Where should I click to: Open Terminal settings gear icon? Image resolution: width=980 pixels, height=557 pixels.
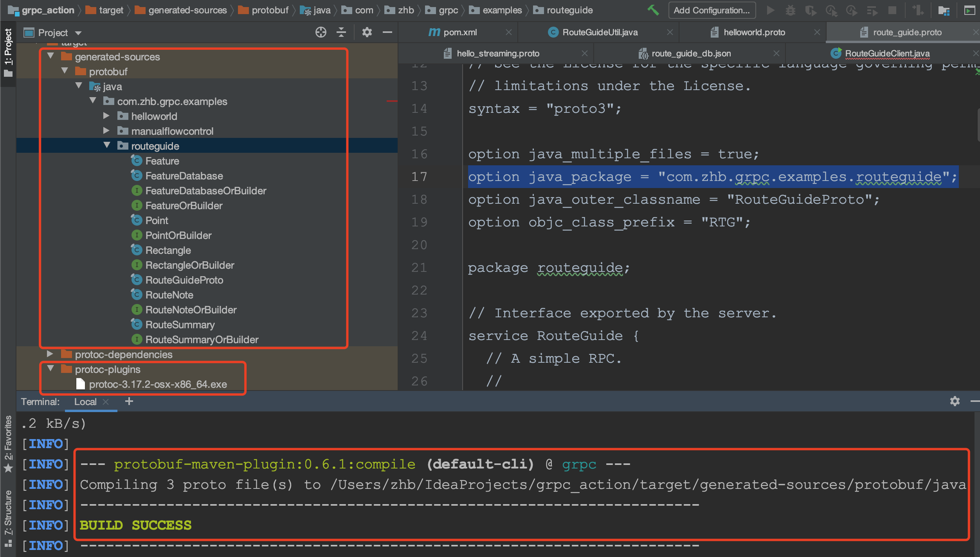point(955,401)
